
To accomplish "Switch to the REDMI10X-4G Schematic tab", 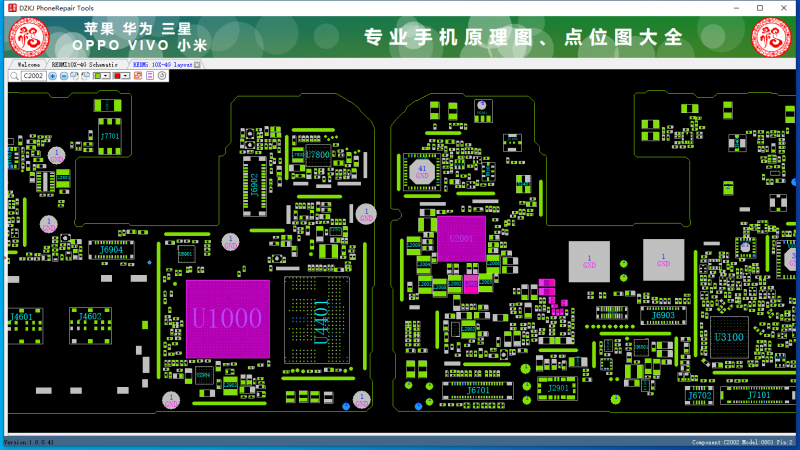I will click(x=85, y=65).
